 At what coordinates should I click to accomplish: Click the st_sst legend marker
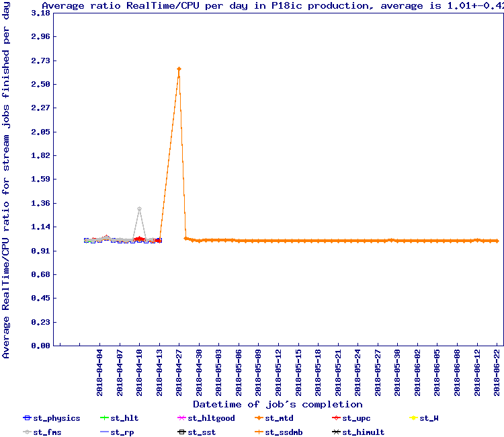pyautogui.click(x=181, y=432)
